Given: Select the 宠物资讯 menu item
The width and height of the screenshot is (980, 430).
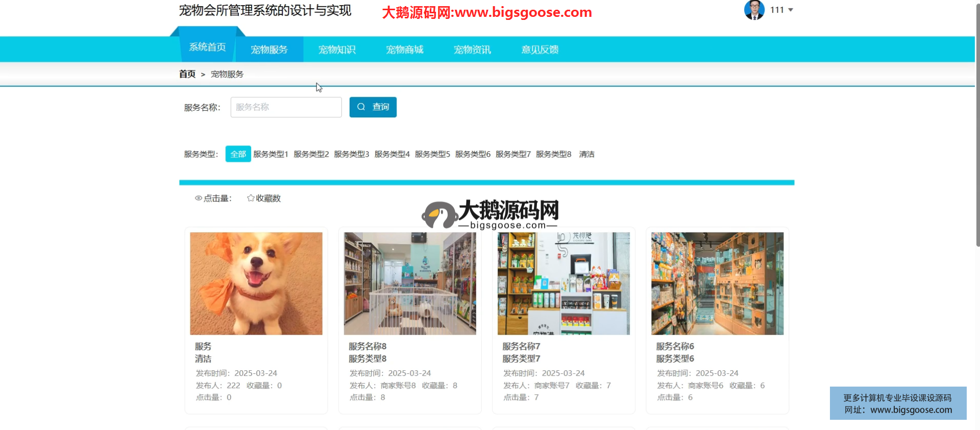Looking at the screenshot, I should tap(472, 50).
